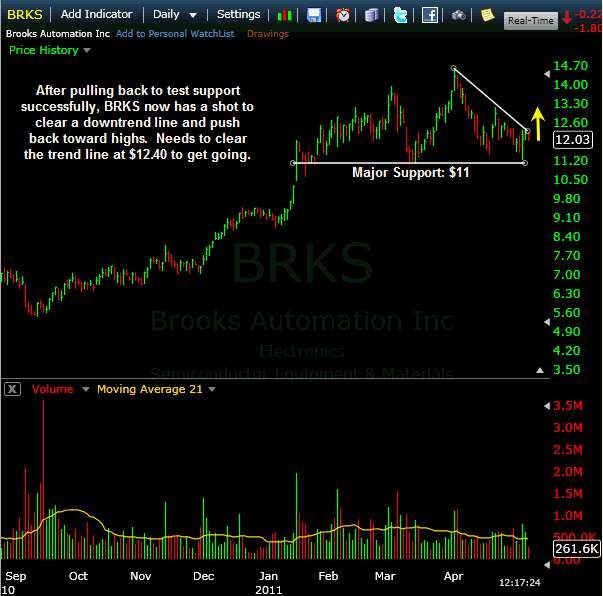Click the Sep label on the time axis
The image size is (603, 596).
[x=16, y=576]
